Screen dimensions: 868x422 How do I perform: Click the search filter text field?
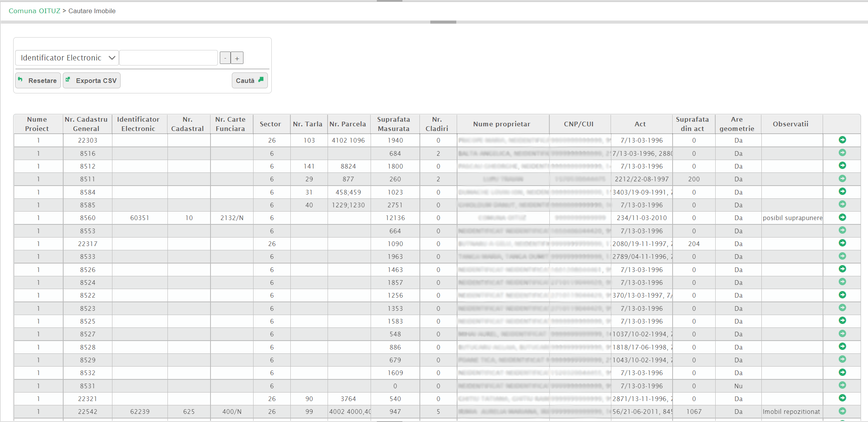point(168,58)
